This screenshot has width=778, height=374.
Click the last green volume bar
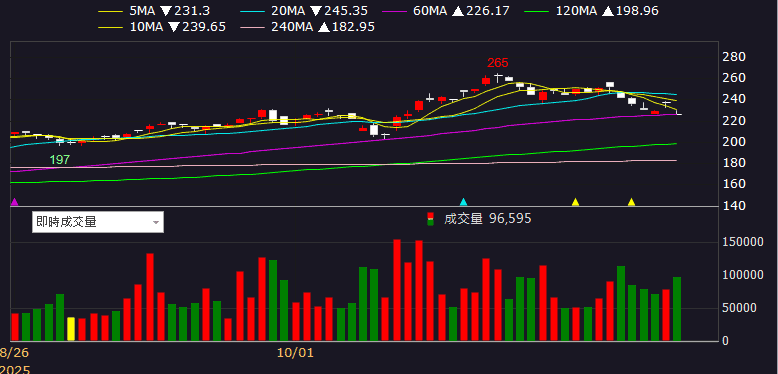(x=677, y=309)
